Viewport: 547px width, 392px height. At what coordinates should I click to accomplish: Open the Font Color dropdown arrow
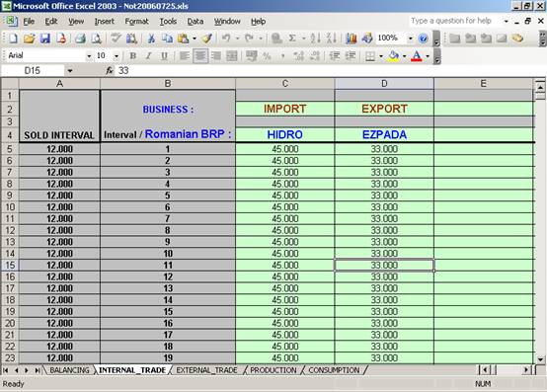[428, 56]
